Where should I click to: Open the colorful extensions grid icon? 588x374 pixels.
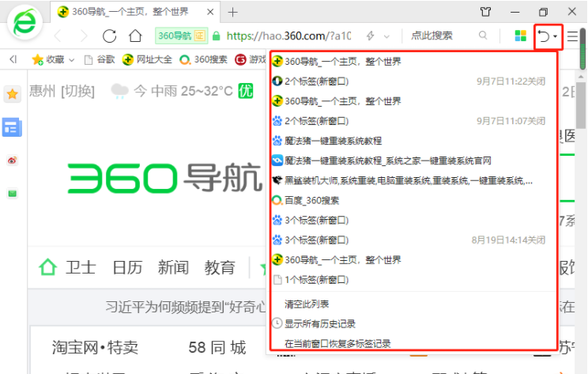[x=520, y=36]
